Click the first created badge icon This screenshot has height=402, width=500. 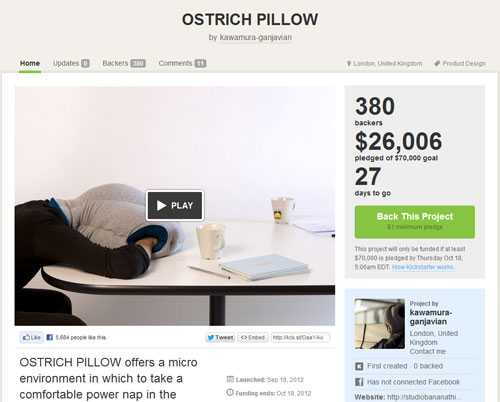(x=359, y=366)
